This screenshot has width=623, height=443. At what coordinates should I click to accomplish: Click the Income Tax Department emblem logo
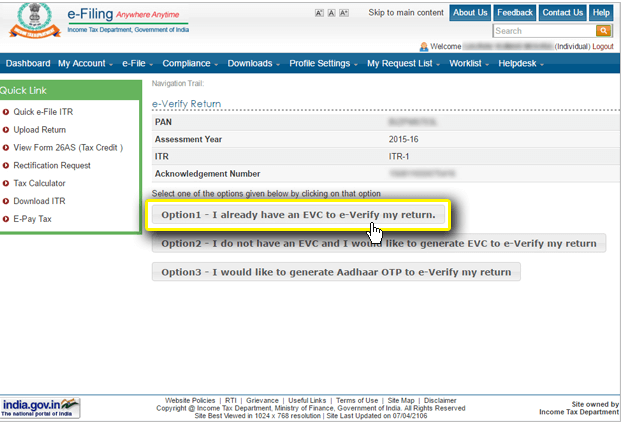(x=35, y=20)
